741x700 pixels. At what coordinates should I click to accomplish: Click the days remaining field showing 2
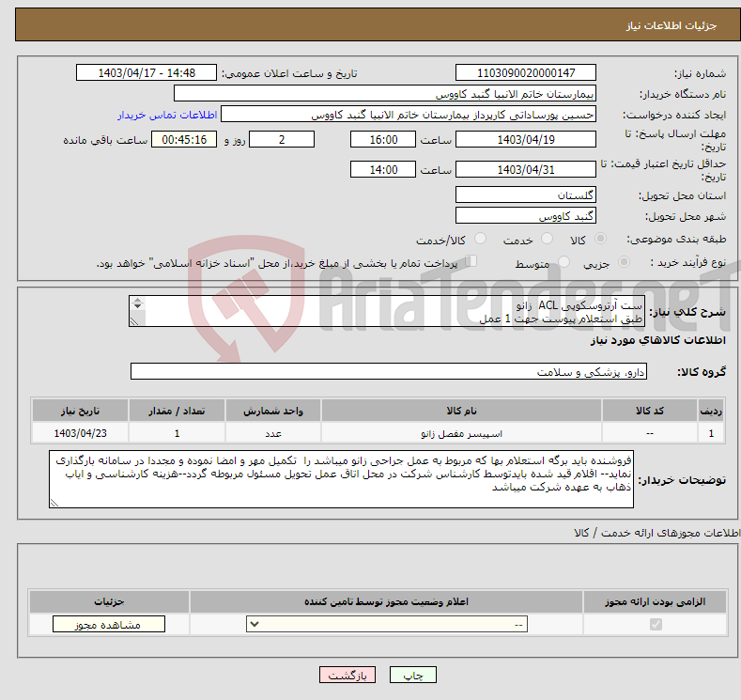[x=282, y=139]
